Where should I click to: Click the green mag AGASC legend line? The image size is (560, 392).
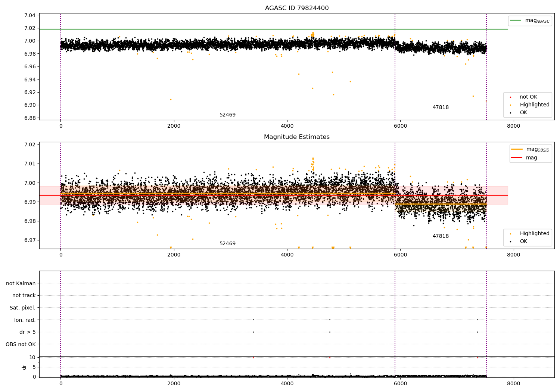tap(516, 20)
